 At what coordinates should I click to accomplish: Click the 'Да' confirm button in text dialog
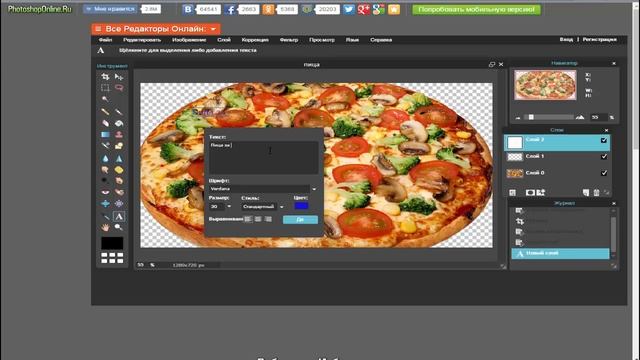pos(300,220)
